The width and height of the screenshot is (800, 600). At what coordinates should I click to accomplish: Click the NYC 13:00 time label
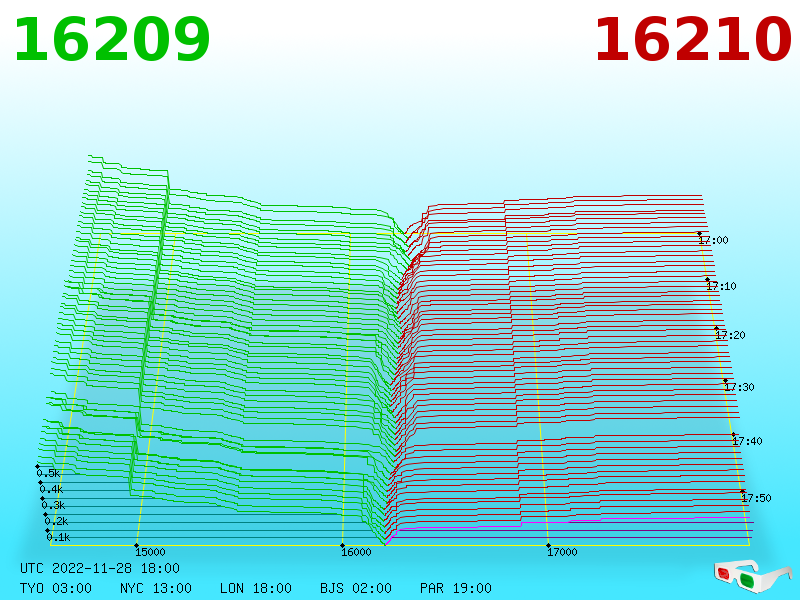156,588
